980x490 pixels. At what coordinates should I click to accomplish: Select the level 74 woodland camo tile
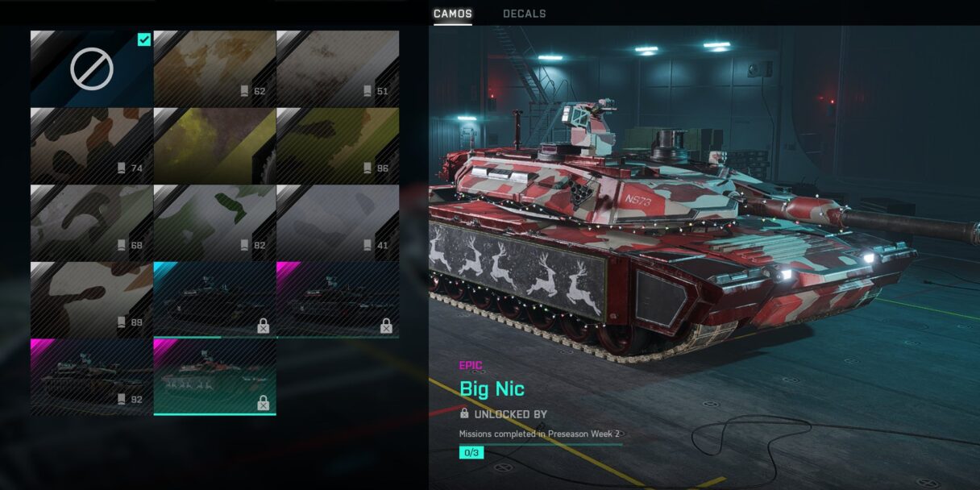(x=91, y=146)
